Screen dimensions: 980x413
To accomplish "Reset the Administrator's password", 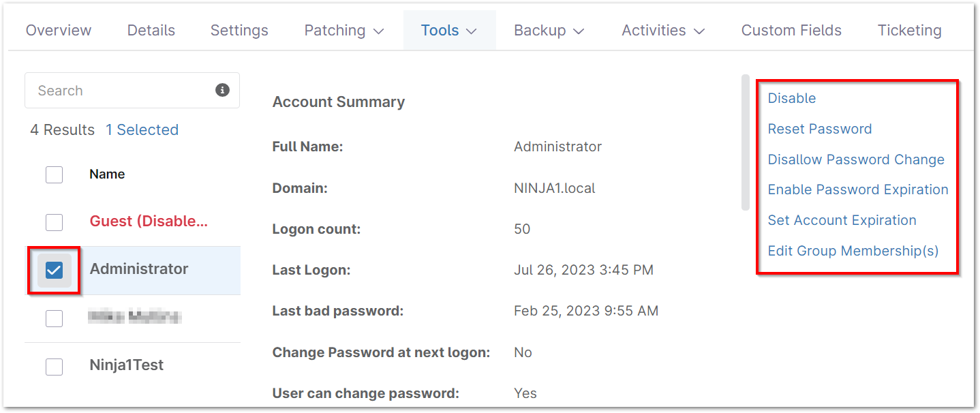I will tap(820, 128).
